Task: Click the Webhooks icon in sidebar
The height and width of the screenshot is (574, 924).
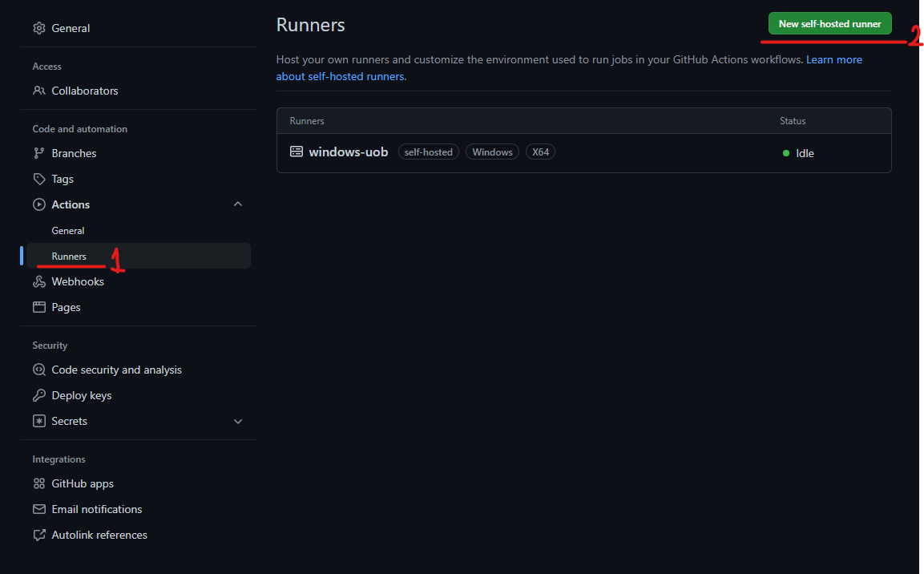Action: point(38,281)
